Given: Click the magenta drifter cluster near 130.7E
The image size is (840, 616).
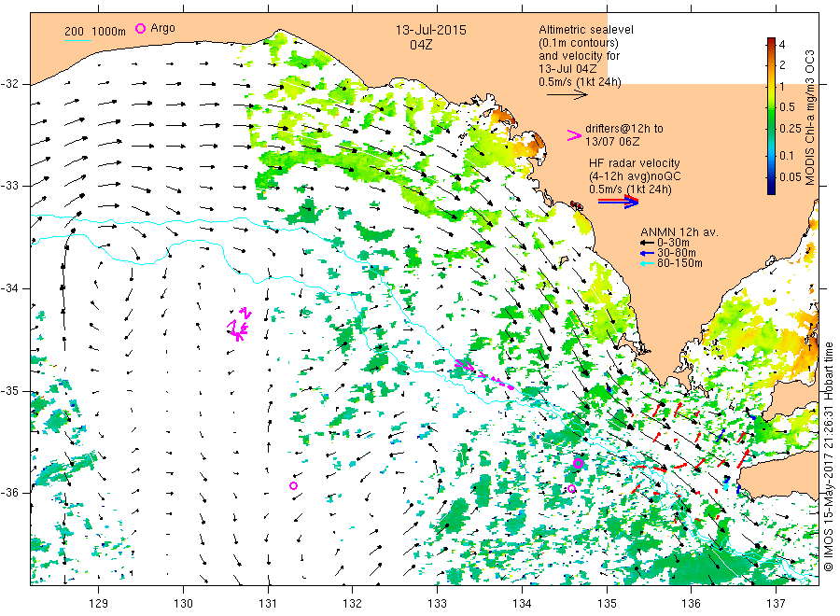Looking at the screenshot, I should [x=238, y=324].
